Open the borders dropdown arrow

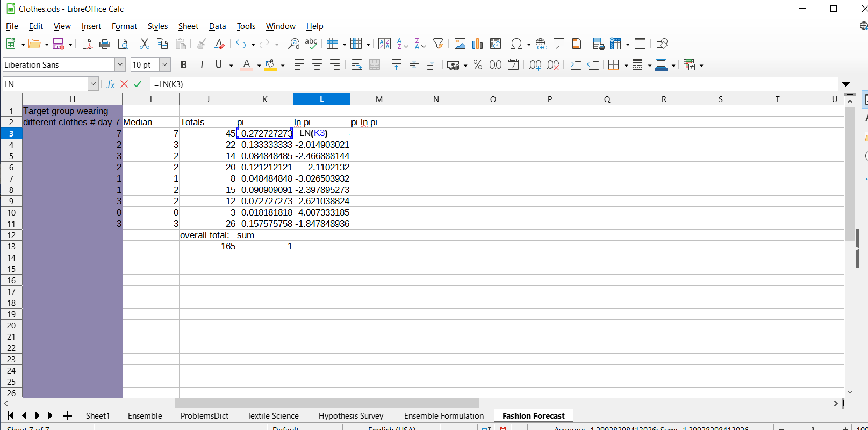pyautogui.click(x=626, y=66)
